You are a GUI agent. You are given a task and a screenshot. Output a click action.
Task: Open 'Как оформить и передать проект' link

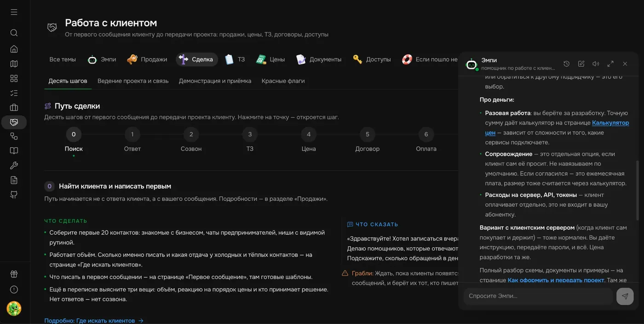pos(556,280)
